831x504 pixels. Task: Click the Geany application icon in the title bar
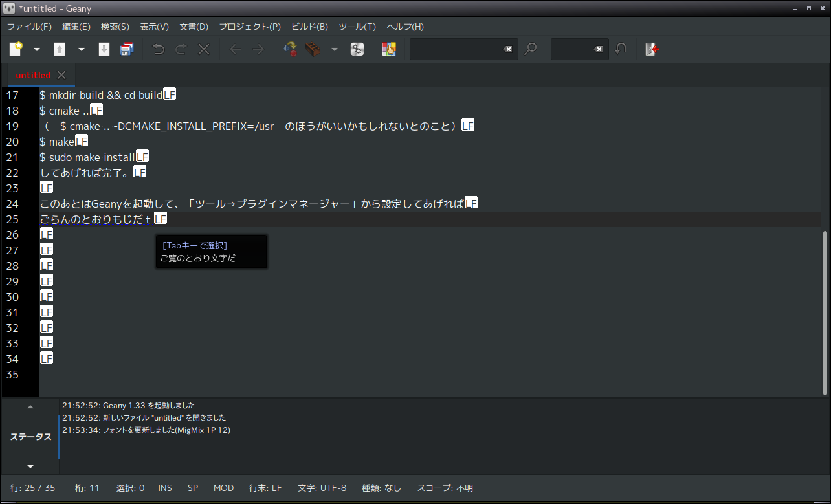coord(9,8)
